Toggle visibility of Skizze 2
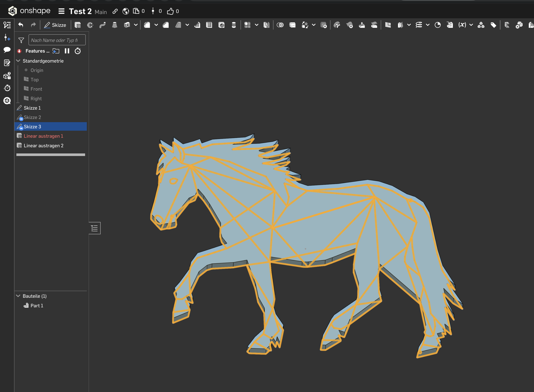This screenshot has height=392, width=534. (21, 119)
